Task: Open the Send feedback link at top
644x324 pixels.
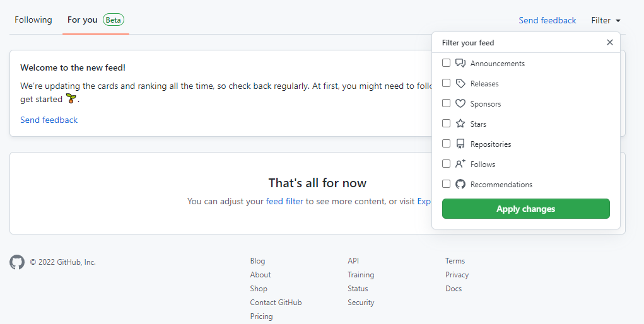Action: (547, 20)
